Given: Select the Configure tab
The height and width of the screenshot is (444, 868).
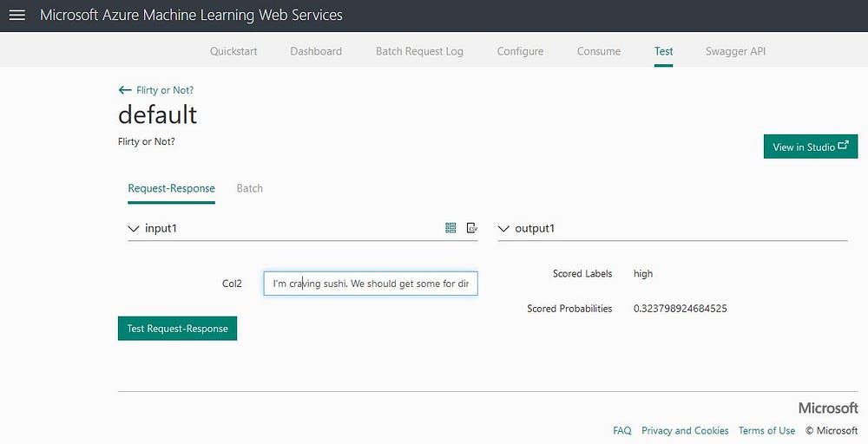Looking at the screenshot, I should tap(520, 51).
